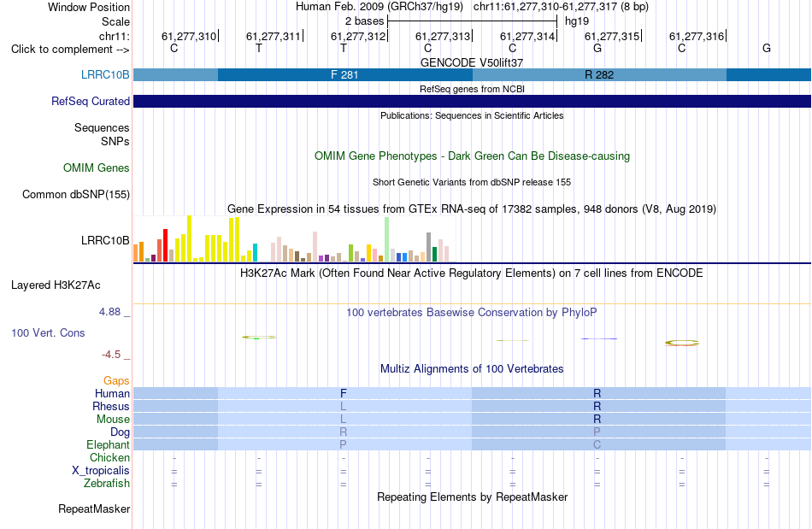Click the L amino acid in Mouse row
Viewport: 812px width, 529px height.
pyautogui.click(x=343, y=420)
